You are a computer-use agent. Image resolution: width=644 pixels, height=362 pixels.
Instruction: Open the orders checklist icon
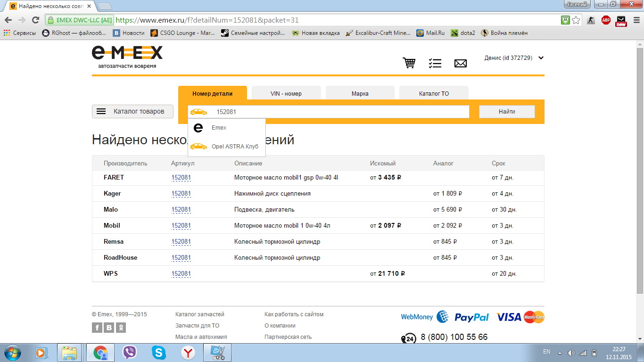click(x=435, y=63)
